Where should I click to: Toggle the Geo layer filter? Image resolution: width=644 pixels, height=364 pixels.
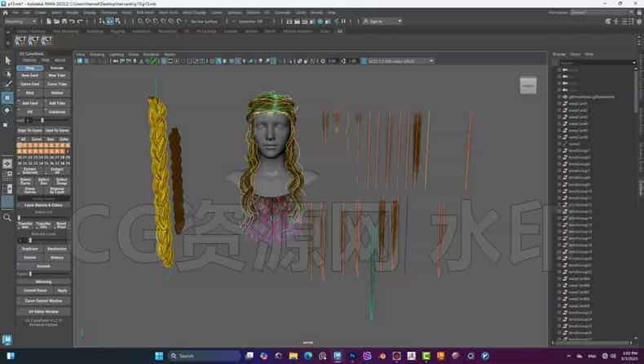(x=50, y=140)
